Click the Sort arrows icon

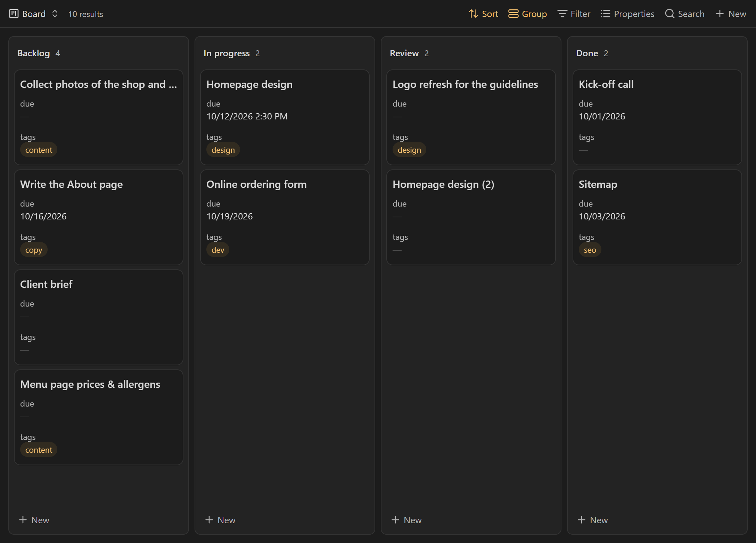click(x=473, y=14)
